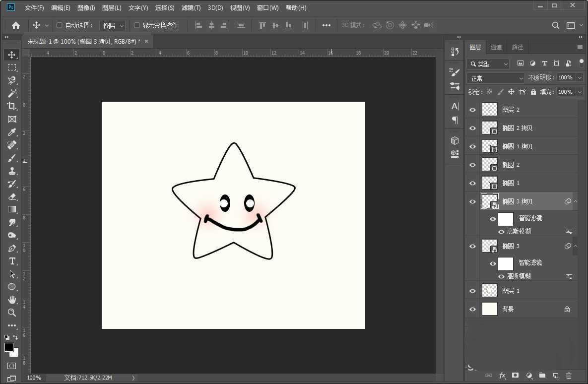Select the Type tool
The image size is (588, 384).
click(12, 261)
